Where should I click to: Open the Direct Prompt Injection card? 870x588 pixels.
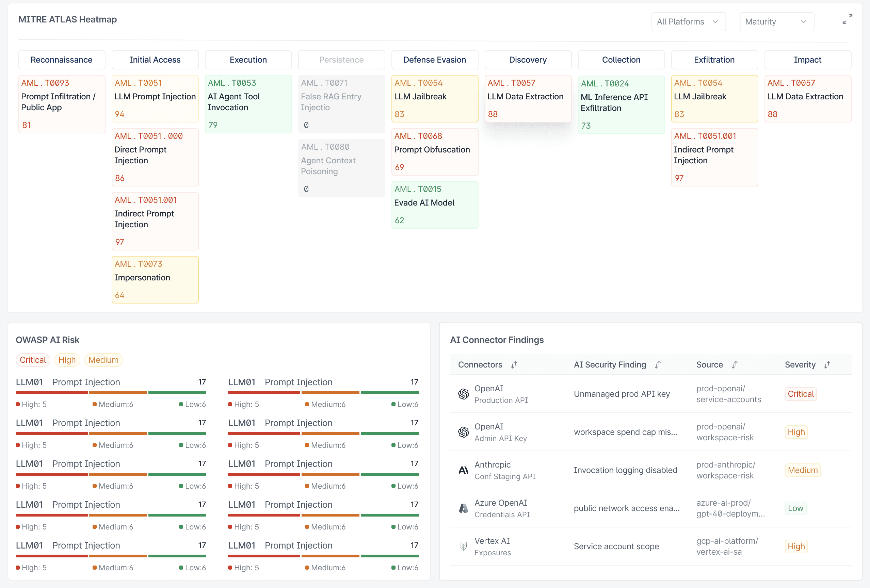[x=155, y=157]
